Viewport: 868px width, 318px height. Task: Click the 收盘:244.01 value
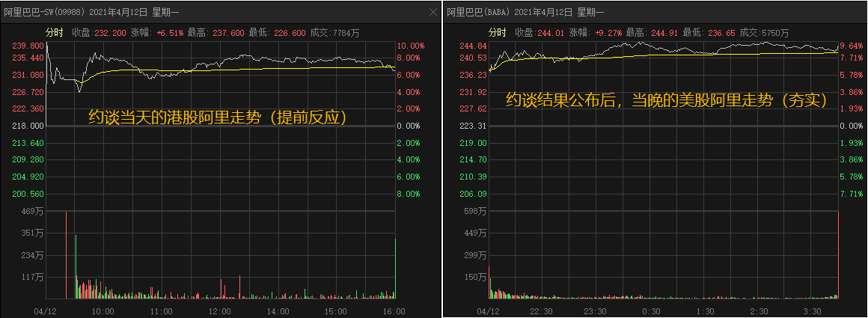pos(540,33)
